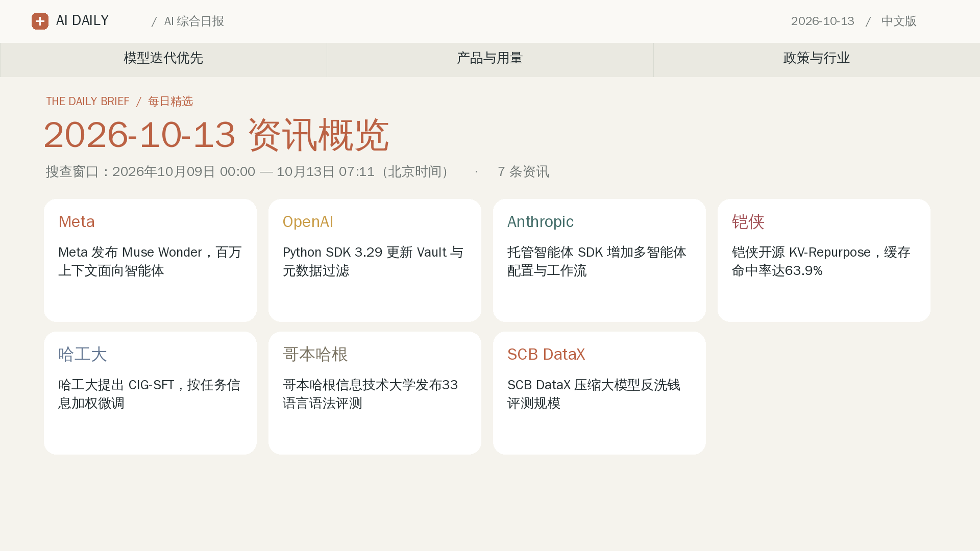This screenshot has height=551, width=980.
Task: Open the Anthropic 托管智能体 SDK card
Action: [x=599, y=260]
